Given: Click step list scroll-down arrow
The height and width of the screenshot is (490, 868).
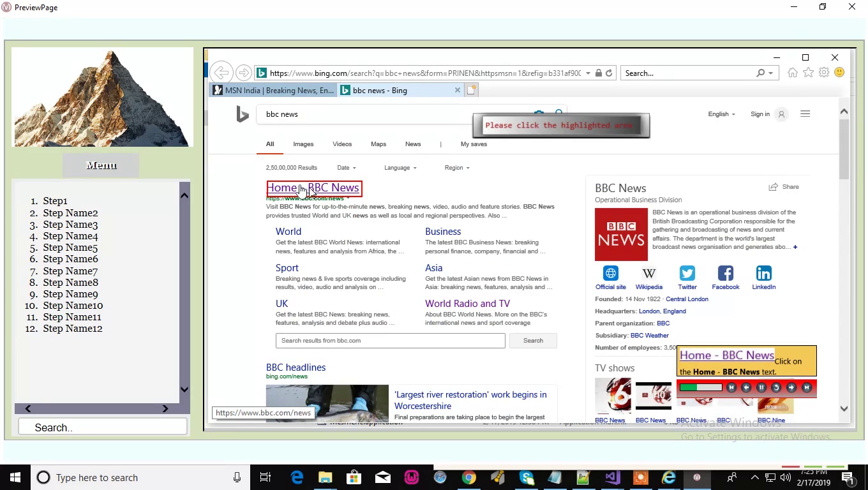Looking at the screenshot, I should pyautogui.click(x=184, y=389).
